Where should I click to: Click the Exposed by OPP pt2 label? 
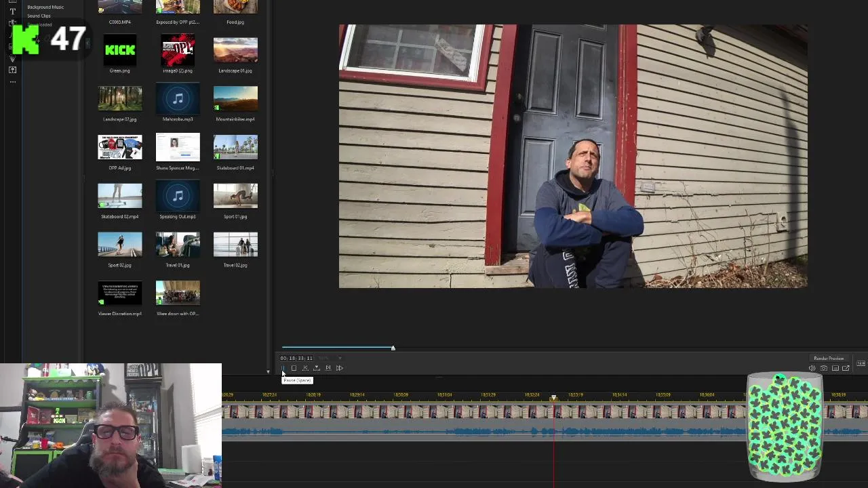pos(178,22)
